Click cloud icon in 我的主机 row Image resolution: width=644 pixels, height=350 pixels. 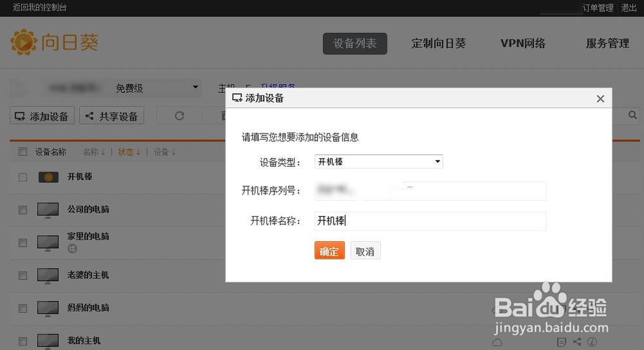[497, 342]
